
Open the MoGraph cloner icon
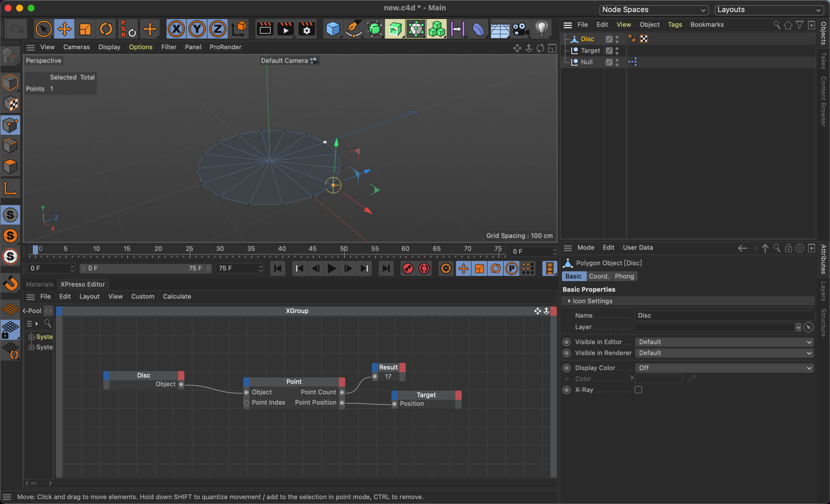pos(437,29)
